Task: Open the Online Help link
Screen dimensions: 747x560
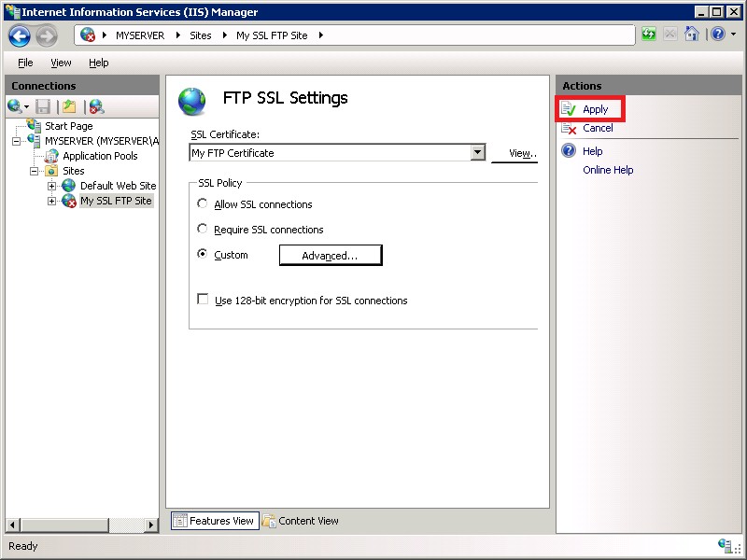Action: coord(608,170)
